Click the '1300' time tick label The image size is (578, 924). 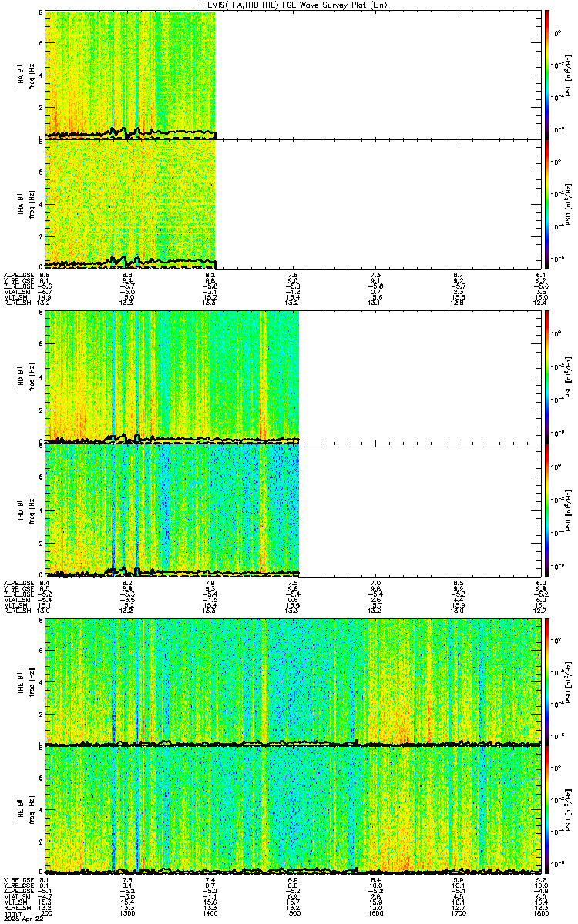[128, 912]
